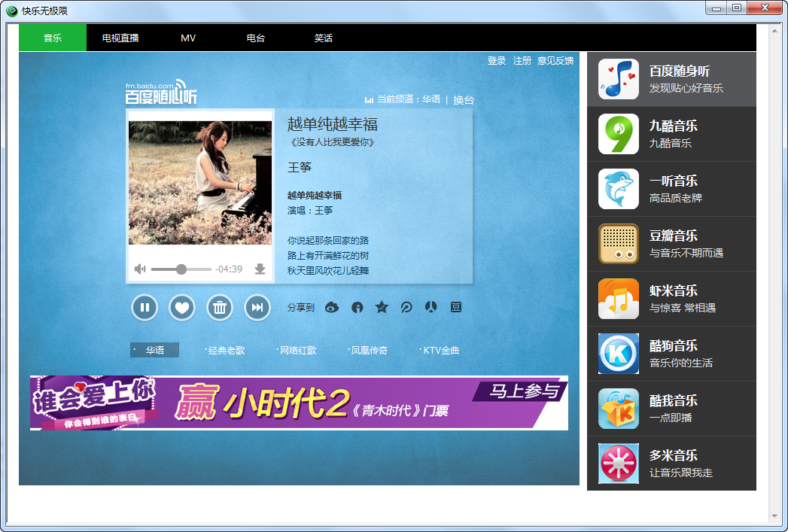The image size is (788, 532).
Task: Share the song to Sina Weibo
Action: [331, 308]
